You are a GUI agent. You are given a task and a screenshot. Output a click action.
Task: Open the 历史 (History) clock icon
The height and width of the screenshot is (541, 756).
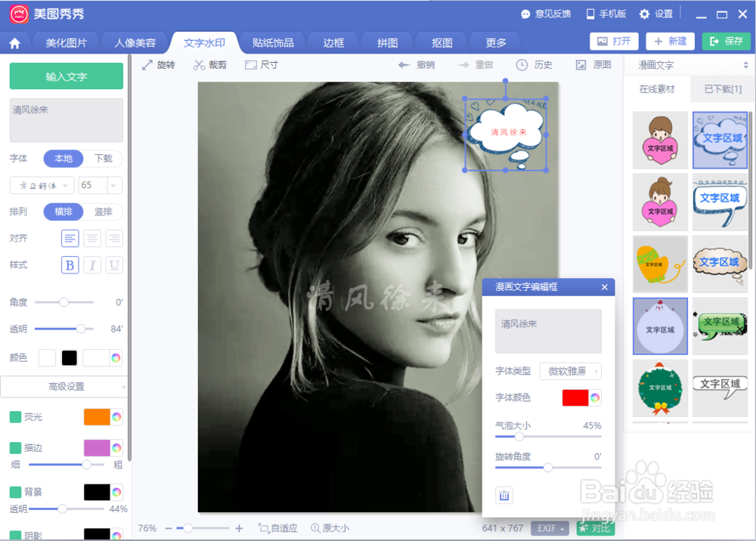[x=522, y=65]
